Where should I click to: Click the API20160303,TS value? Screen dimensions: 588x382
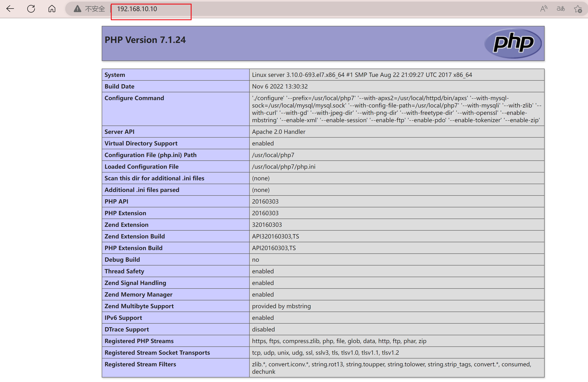[274, 248]
